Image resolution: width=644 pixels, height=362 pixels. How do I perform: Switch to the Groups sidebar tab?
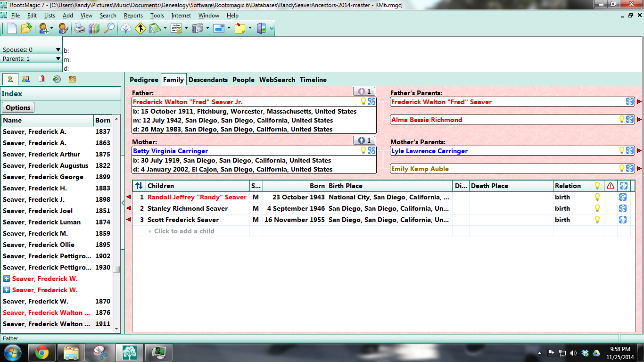pyautogui.click(x=73, y=79)
